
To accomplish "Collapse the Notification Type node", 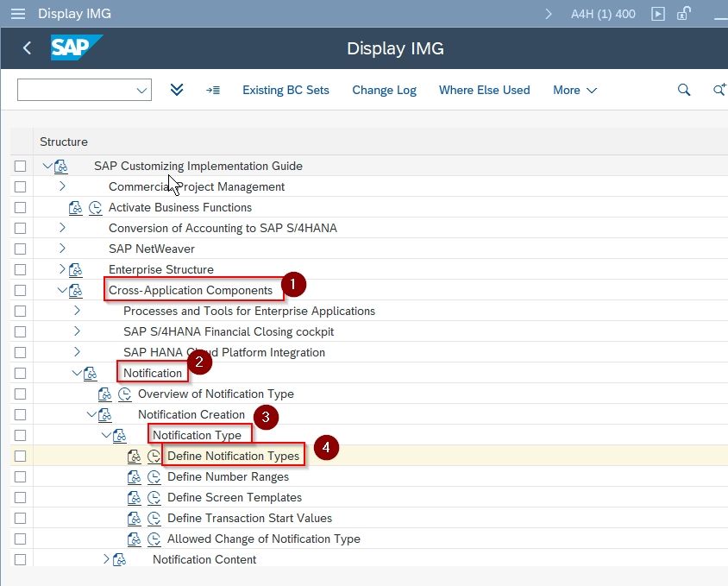I will (x=106, y=435).
